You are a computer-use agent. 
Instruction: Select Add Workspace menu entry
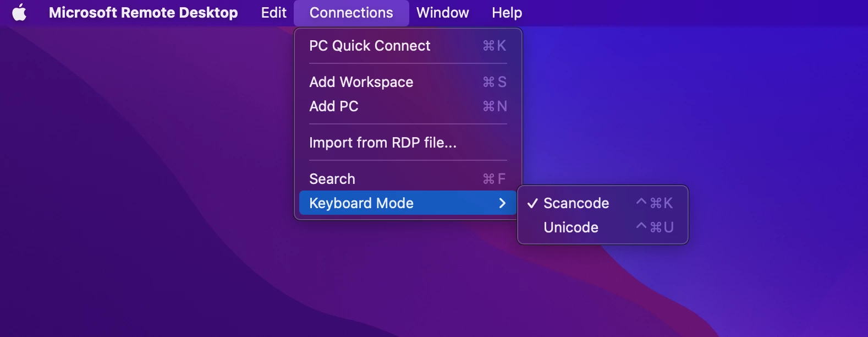pyautogui.click(x=408, y=82)
